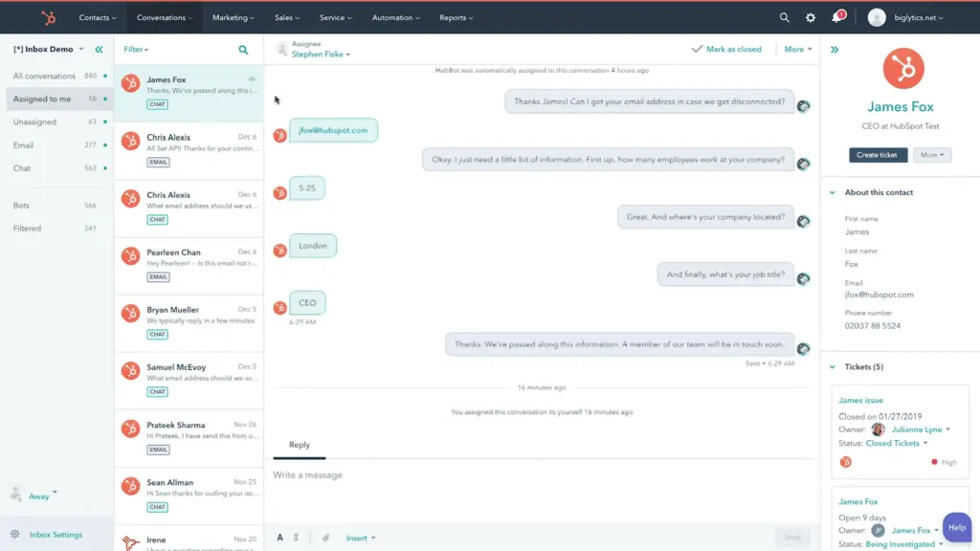Image resolution: width=980 pixels, height=551 pixels.
Task: Open the Inbox Demo switcher dropdown
Action: (49, 49)
